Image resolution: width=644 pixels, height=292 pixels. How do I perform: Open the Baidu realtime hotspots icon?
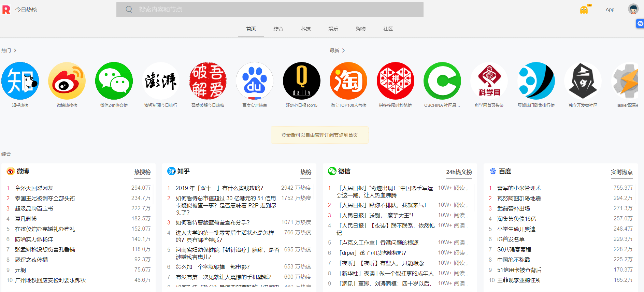(x=255, y=81)
